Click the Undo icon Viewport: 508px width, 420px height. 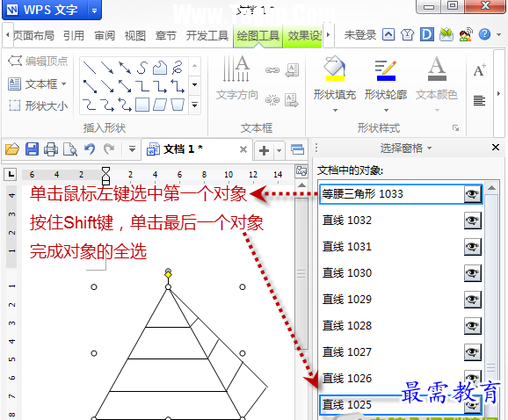(x=90, y=149)
